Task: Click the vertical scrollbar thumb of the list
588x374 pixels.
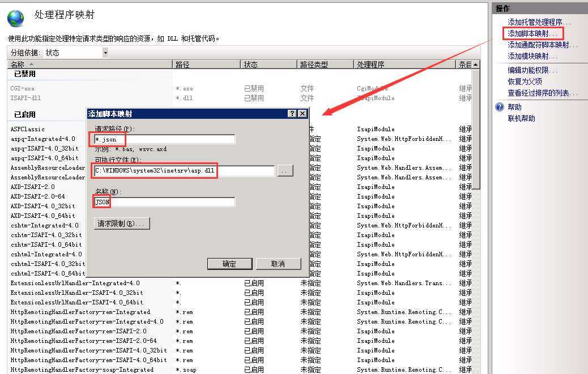Action: (x=475, y=129)
